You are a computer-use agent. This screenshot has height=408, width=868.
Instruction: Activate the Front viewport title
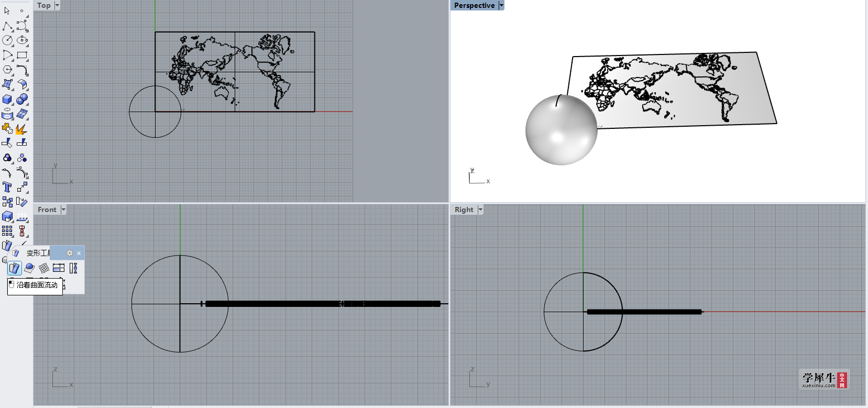click(47, 209)
